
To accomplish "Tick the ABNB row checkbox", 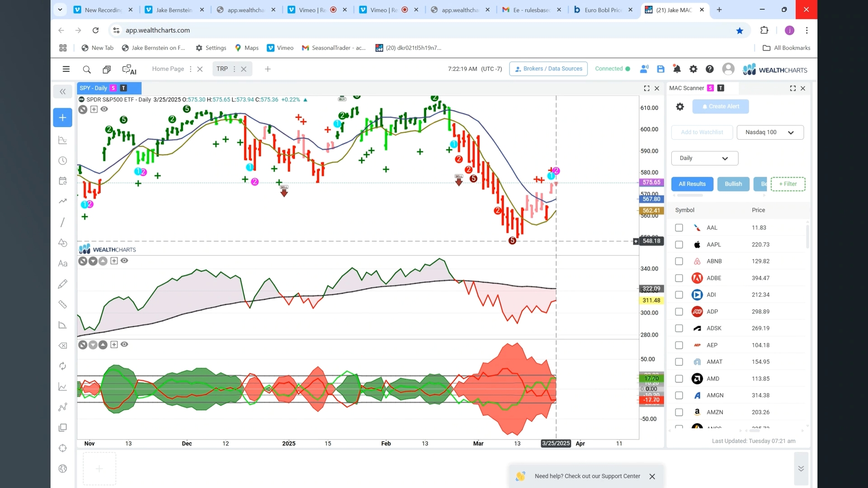I will tap(679, 261).
